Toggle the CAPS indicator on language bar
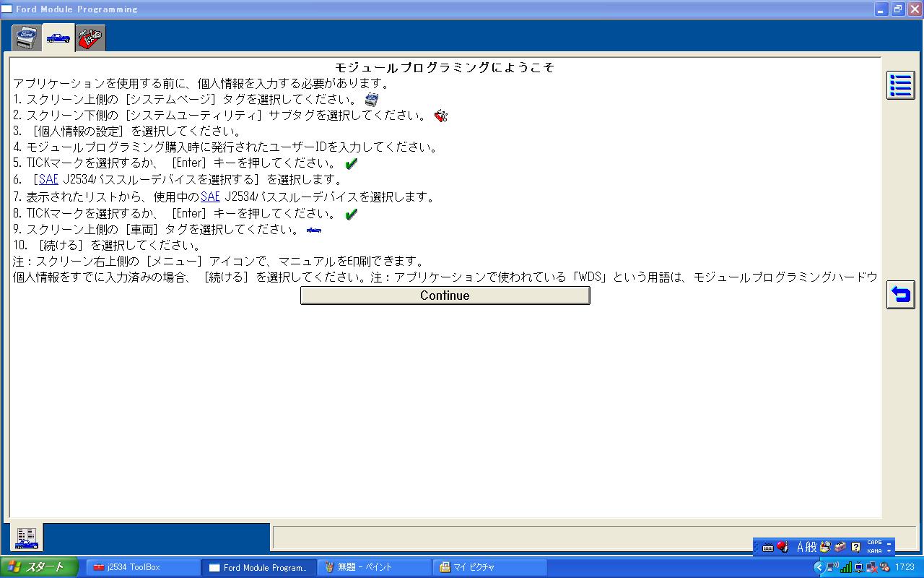The image size is (924, 578). (874, 543)
